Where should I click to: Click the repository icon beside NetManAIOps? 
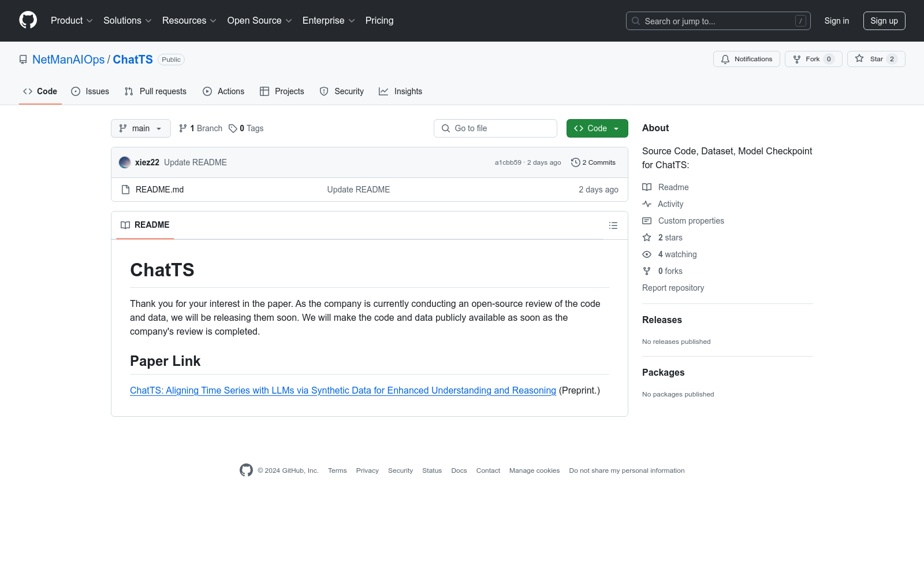pos(23,60)
